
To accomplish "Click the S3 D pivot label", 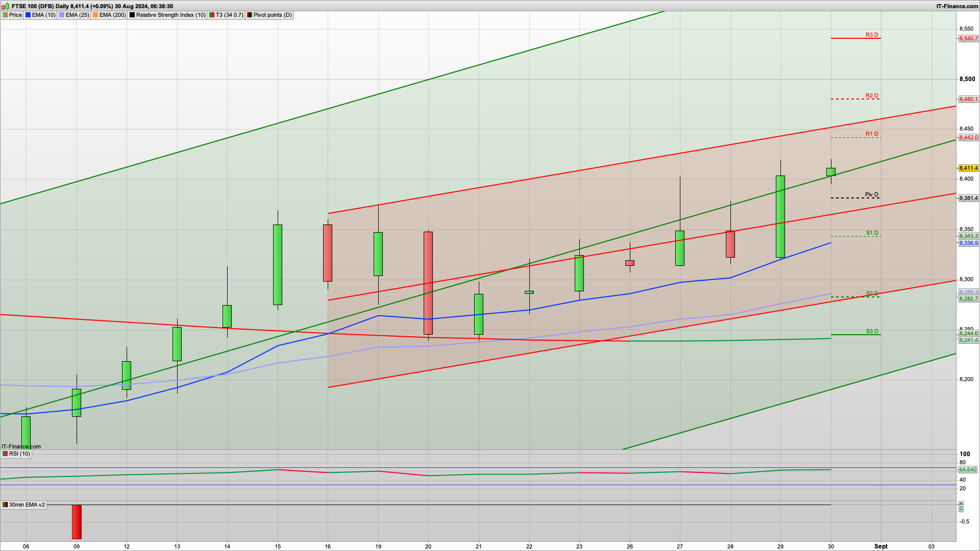I will pyautogui.click(x=872, y=331).
